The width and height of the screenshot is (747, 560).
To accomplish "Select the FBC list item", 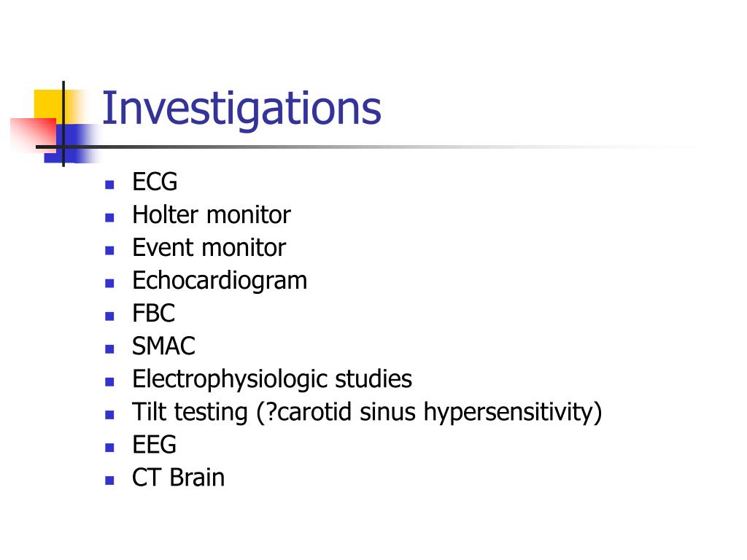I will click(x=153, y=314).
